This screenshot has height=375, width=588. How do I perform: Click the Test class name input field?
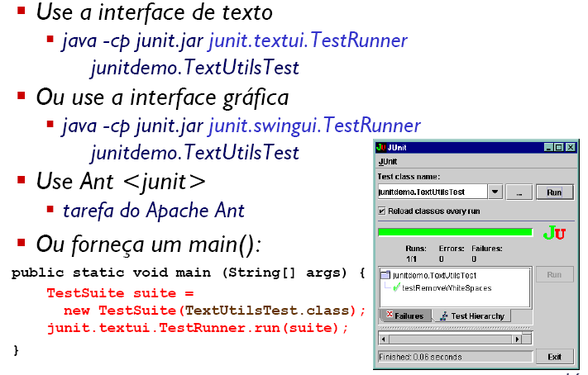point(433,192)
